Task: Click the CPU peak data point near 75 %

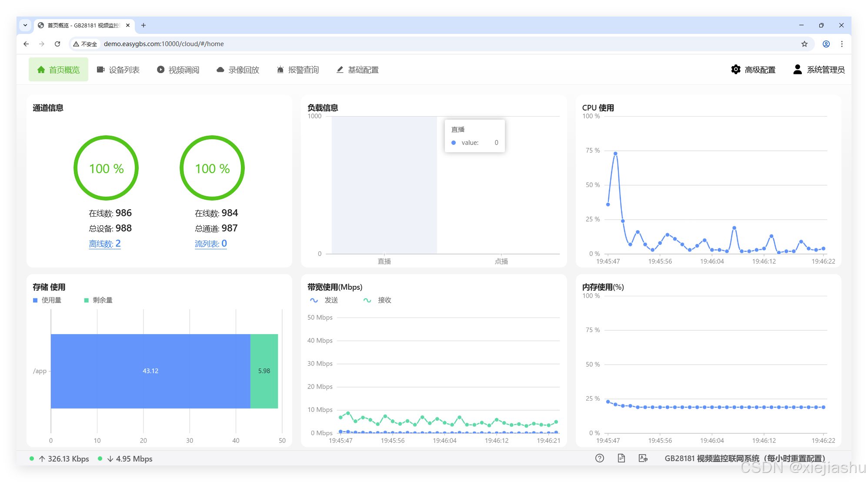Action: coord(615,154)
